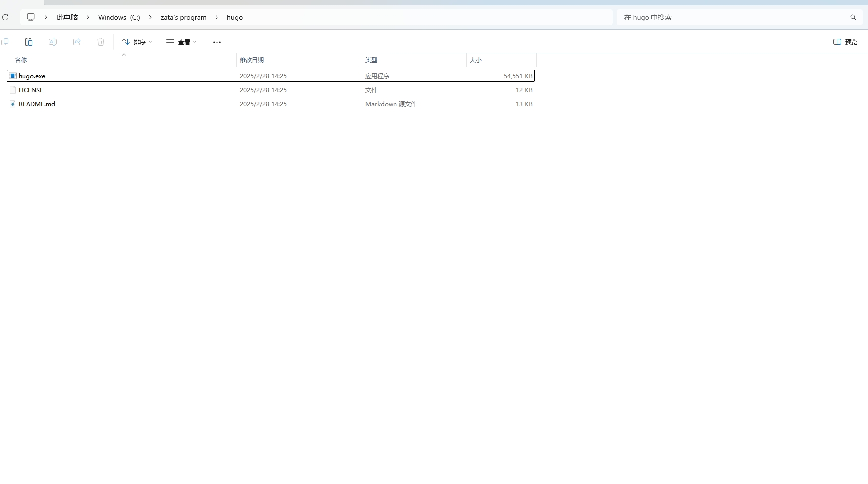Click the share icon in toolbar
This screenshot has height=484, width=868.
(77, 42)
